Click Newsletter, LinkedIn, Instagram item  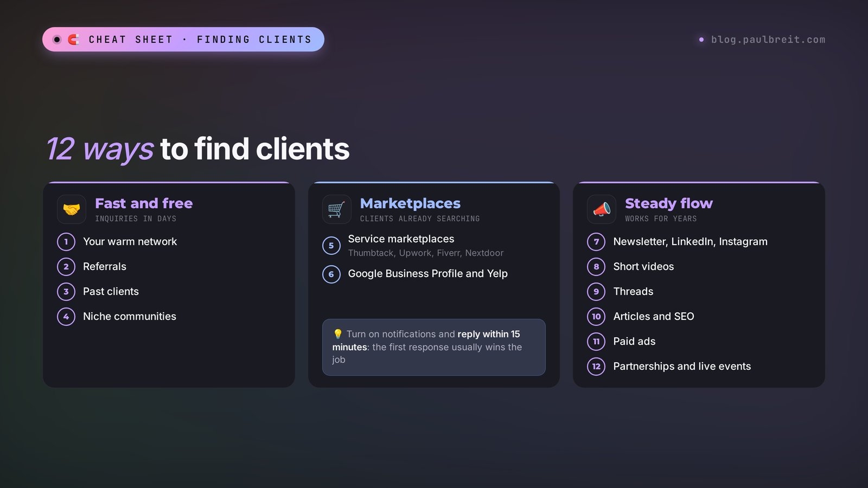pyautogui.click(x=690, y=242)
